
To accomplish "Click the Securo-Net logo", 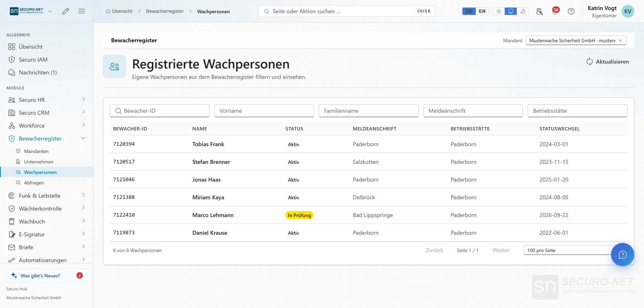I will click(x=27, y=11).
